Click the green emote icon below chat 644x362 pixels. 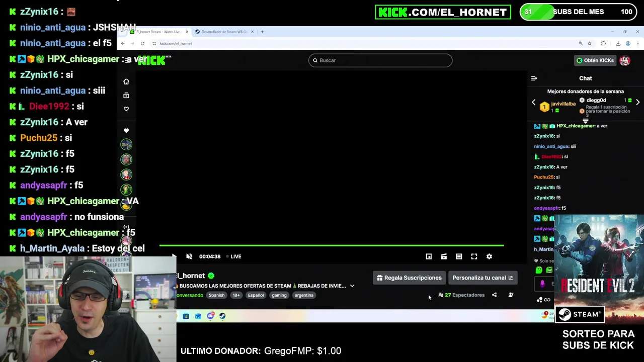point(539,270)
